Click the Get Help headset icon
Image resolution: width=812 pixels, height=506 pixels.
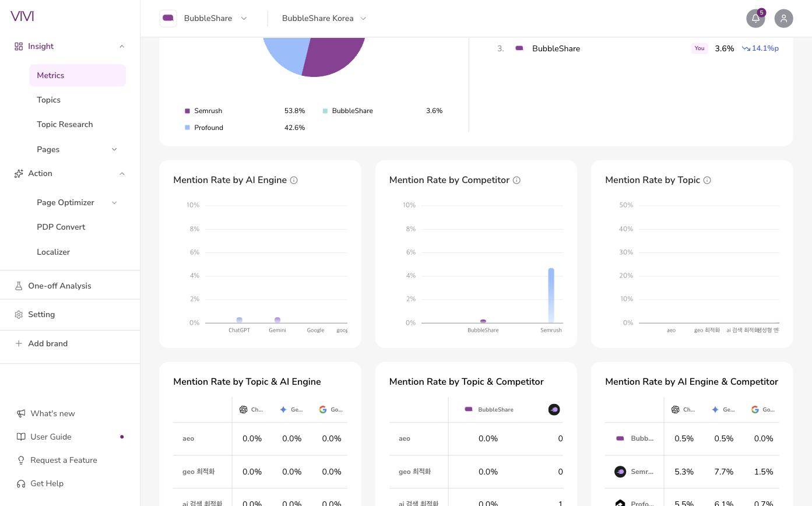[x=21, y=483]
